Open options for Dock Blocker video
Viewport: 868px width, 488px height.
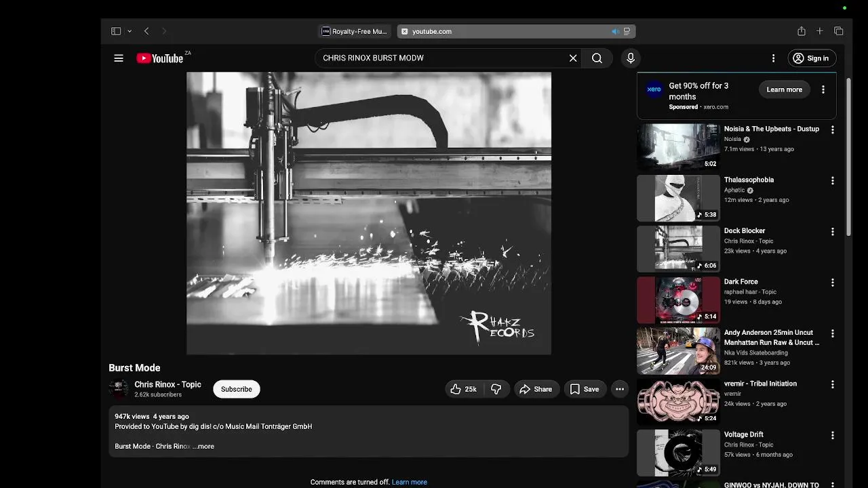point(833,232)
